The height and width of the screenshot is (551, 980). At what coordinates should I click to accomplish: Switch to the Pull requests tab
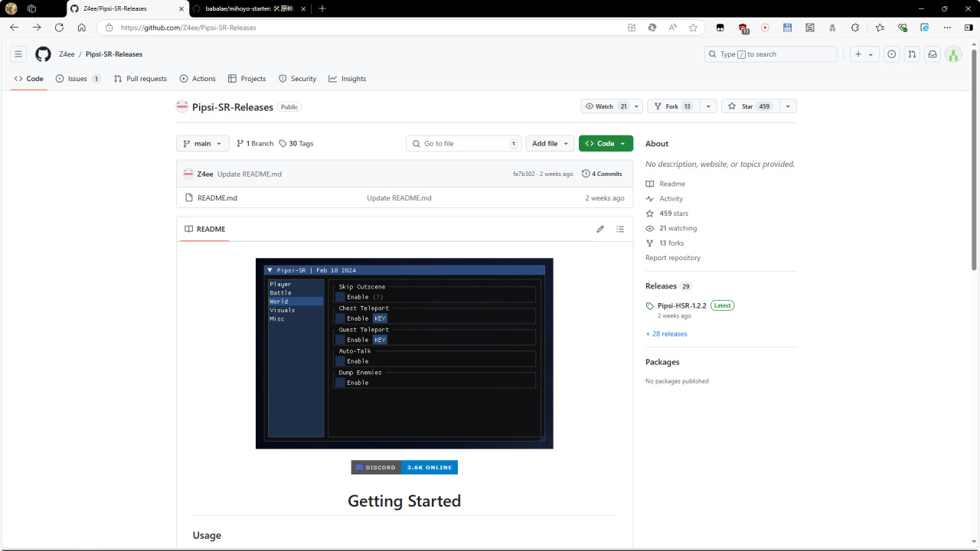[140, 79]
